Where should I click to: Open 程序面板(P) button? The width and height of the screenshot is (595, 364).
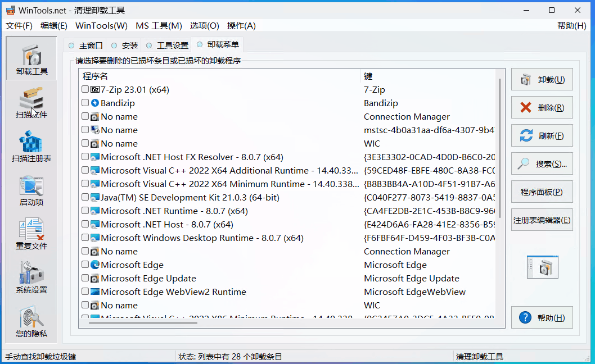click(542, 192)
